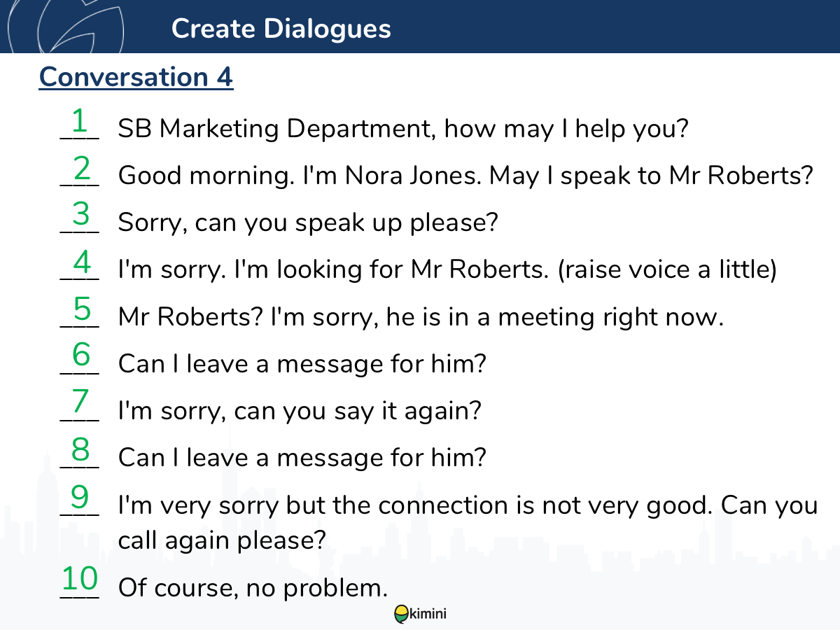
Task: Select the Create Dialogues title
Action: tap(281, 29)
